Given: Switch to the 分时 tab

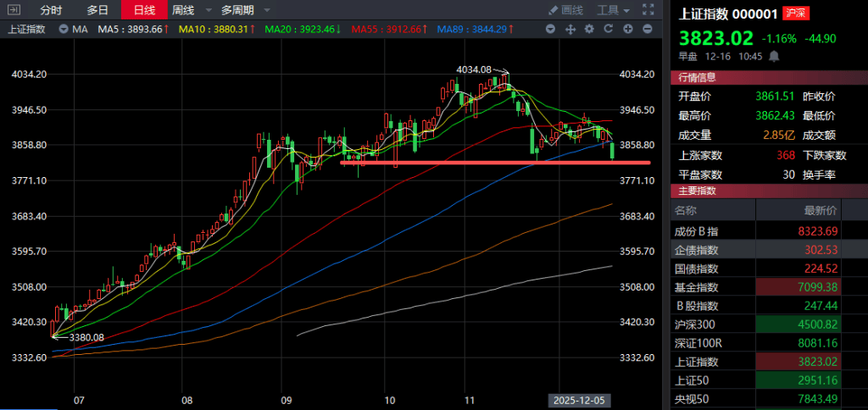Looking at the screenshot, I should point(52,10).
